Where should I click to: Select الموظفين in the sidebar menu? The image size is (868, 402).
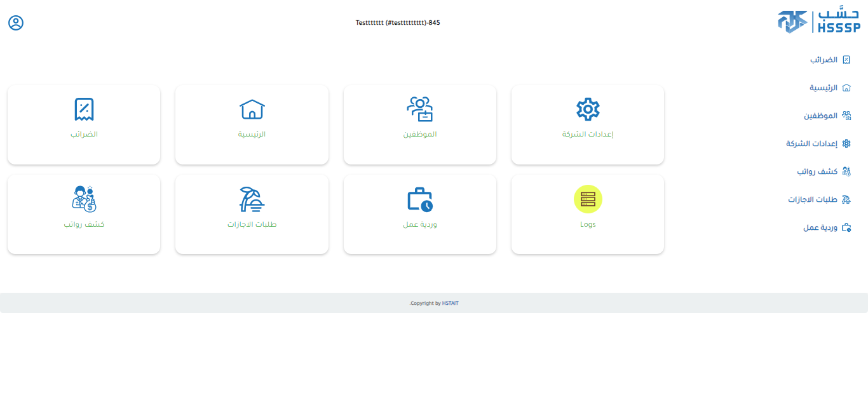pyautogui.click(x=821, y=116)
